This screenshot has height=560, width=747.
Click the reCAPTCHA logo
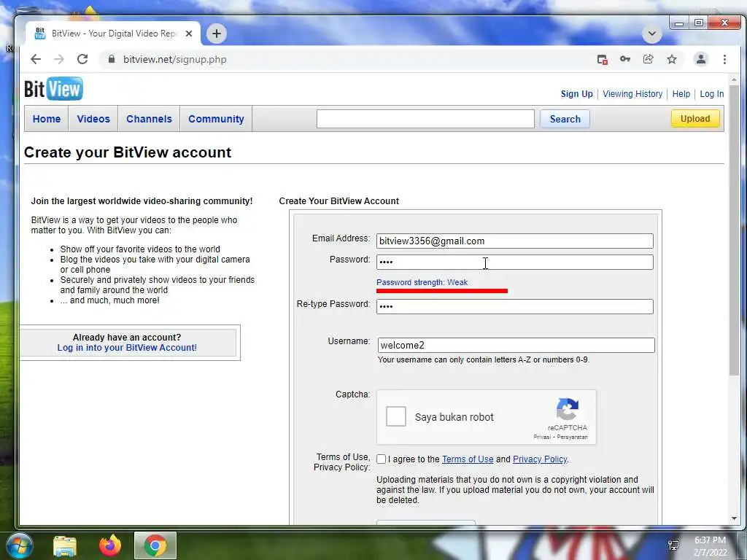click(568, 409)
